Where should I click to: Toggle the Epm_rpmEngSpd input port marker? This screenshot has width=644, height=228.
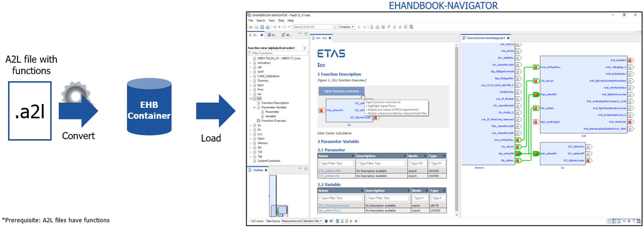pos(536,122)
